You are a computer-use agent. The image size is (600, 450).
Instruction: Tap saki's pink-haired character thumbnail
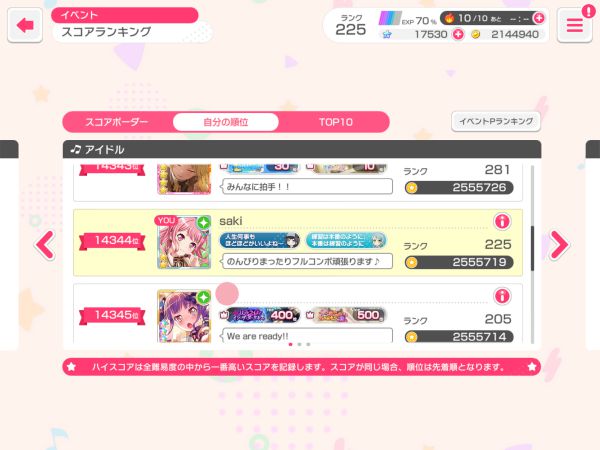pos(184,242)
